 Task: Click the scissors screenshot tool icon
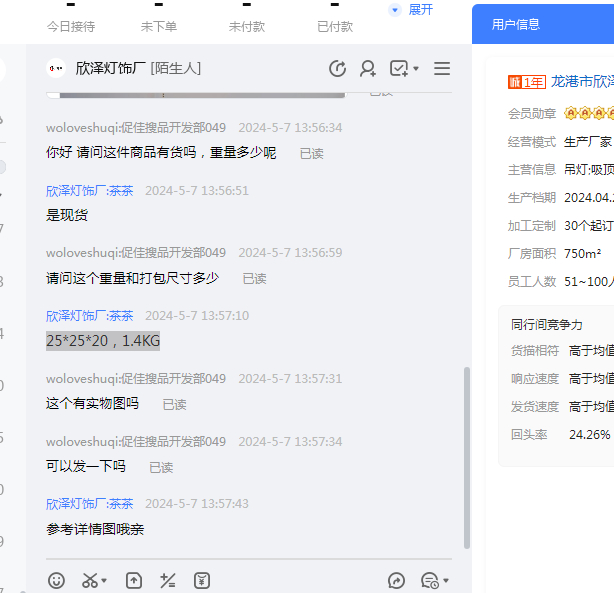[x=89, y=580]
